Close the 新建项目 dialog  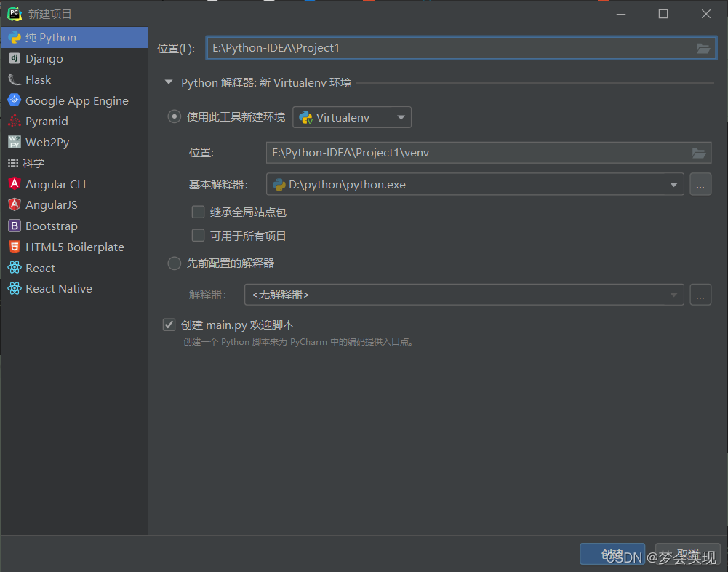pos(705,14)
